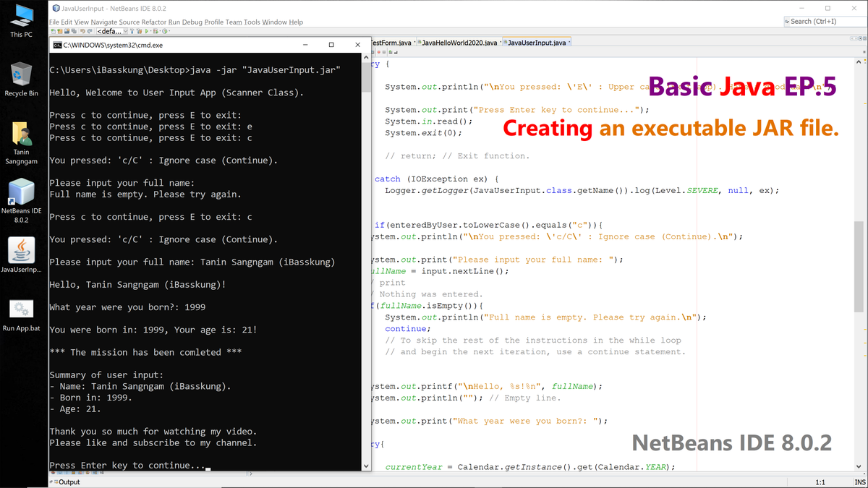Close the JavaHelloWorld2020.java tab

(x=501, y=42)
